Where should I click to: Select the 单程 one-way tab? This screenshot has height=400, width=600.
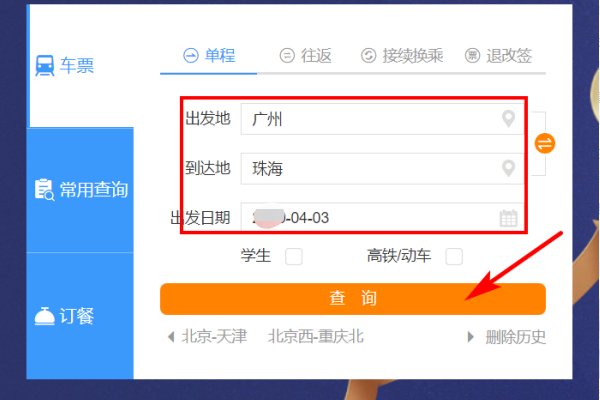[x=209, y=56]
